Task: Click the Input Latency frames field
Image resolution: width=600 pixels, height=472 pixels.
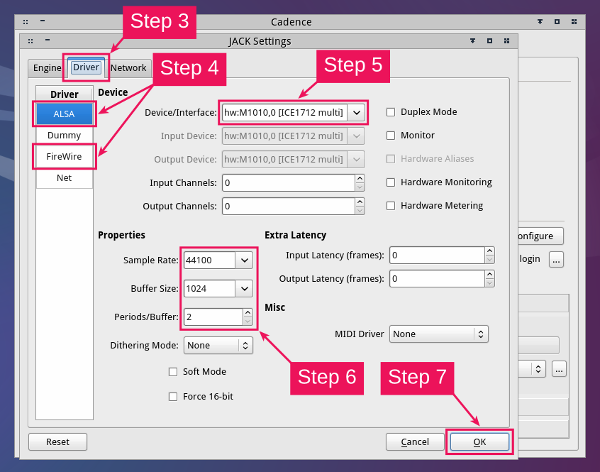Action: [x=437, y=255]
